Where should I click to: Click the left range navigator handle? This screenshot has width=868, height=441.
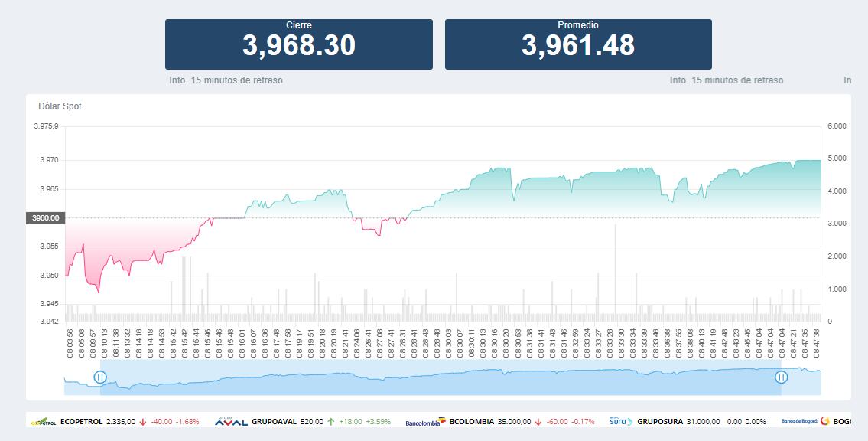[x=100, y=376]
